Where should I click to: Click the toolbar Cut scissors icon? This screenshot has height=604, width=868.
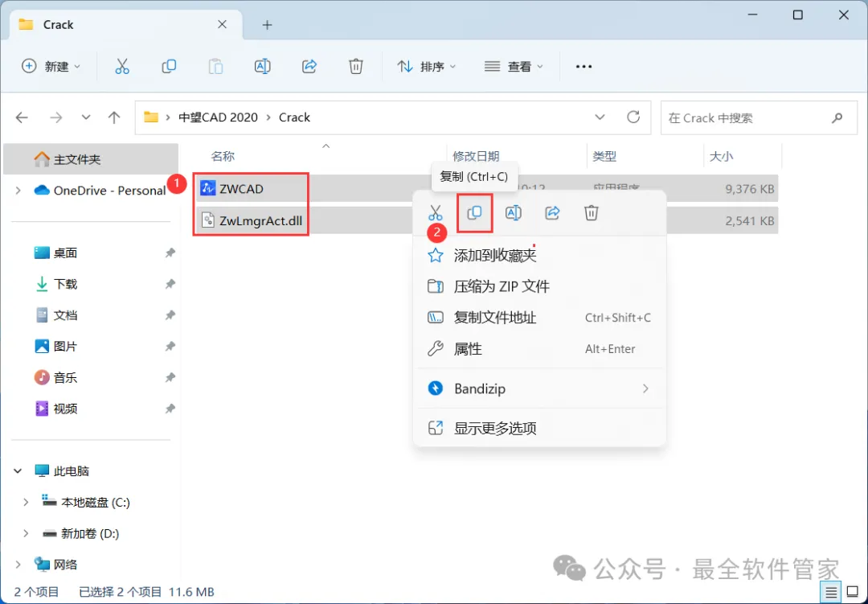pyautogui.click(x=122, y=67)
